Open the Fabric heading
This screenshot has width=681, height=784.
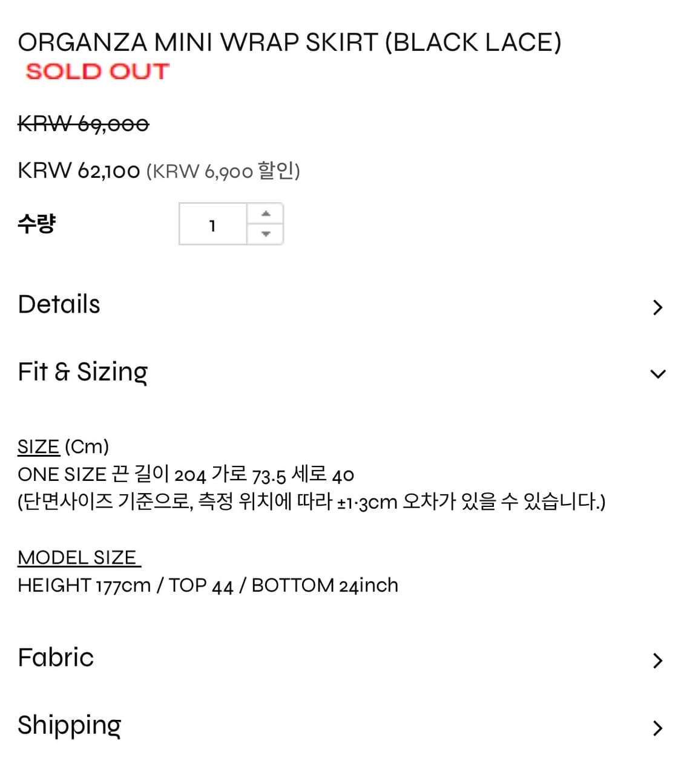click(56, 658)
